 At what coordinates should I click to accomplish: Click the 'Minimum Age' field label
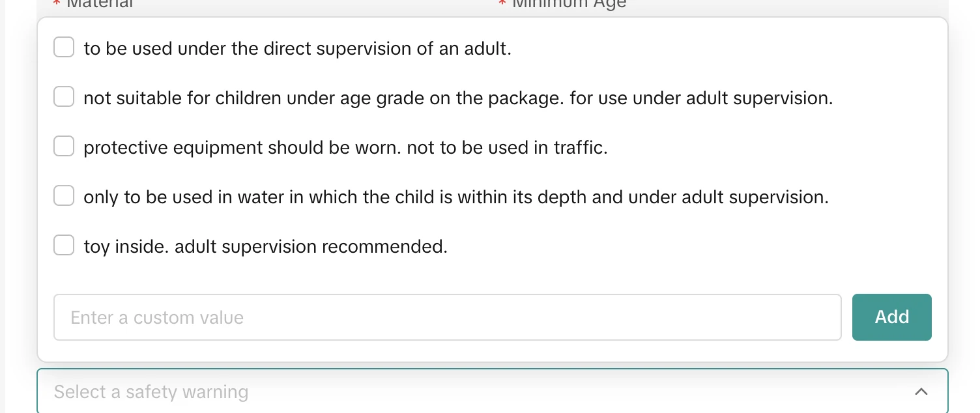(x=569, y=4)
